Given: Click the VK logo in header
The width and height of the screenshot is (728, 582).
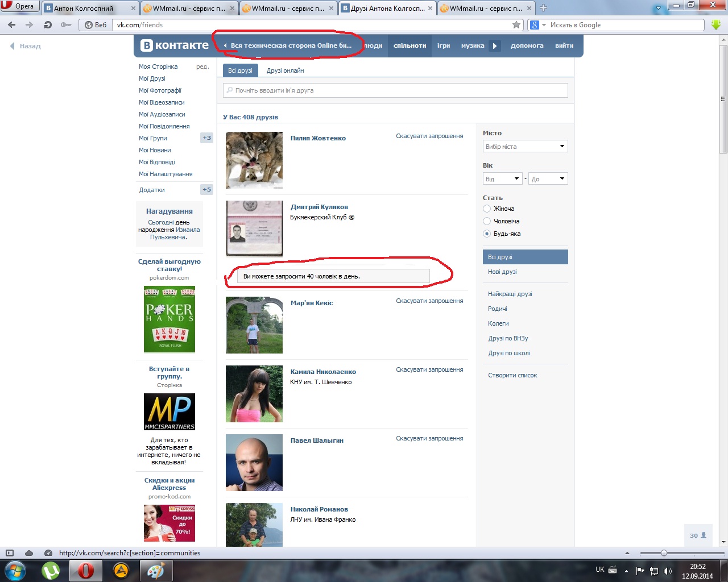Looking at the screenshot, I should click(x=175, y=45).
